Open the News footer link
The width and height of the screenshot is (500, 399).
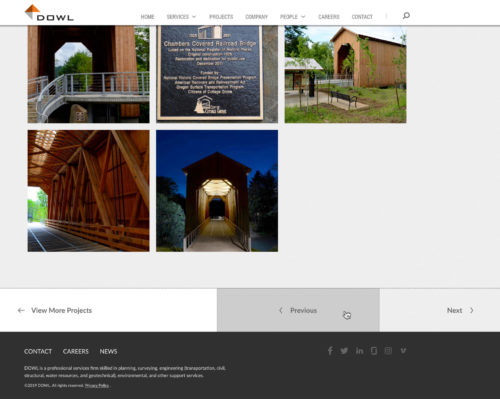tap(108, 351)
